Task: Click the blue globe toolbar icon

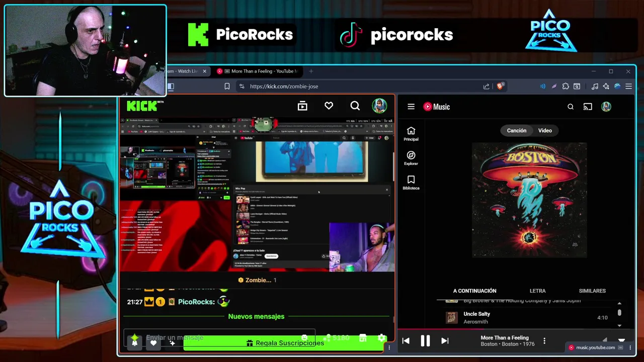Action: (x=617, y=86)
